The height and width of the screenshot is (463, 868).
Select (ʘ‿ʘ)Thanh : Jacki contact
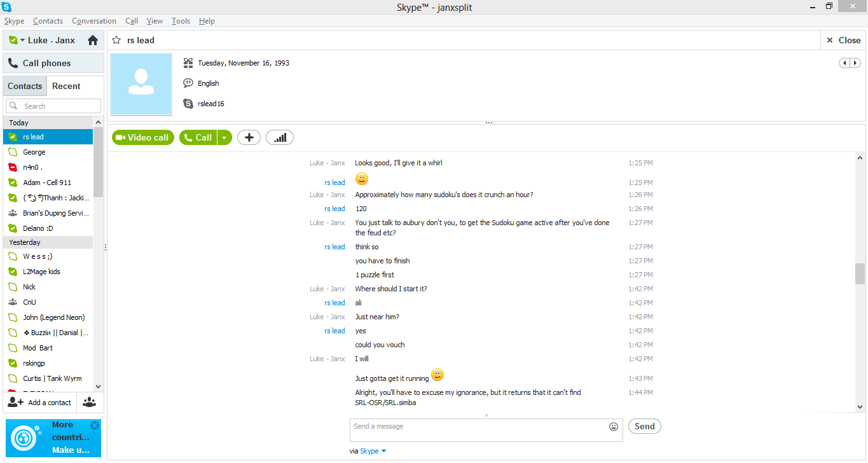(x=48, y=198)
